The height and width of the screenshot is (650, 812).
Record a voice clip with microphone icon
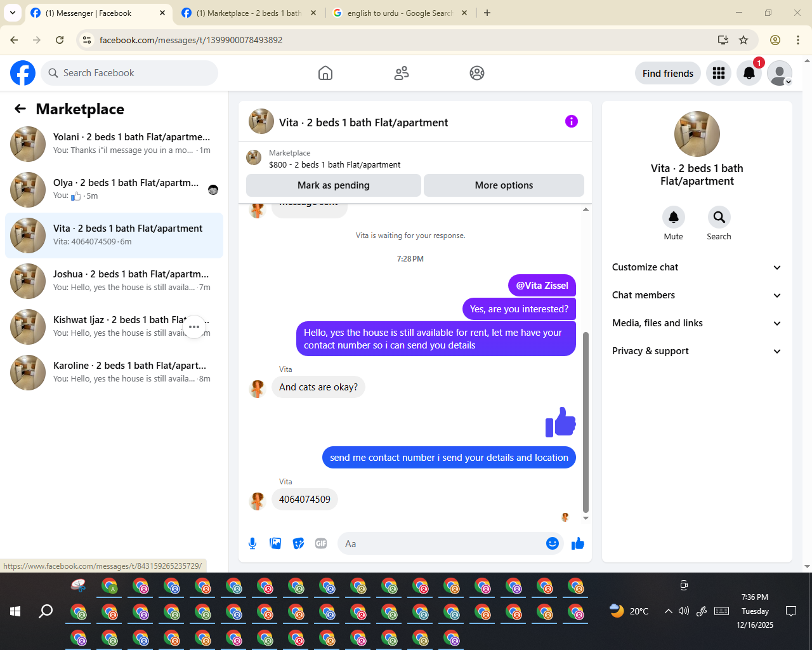coord(252,543)
